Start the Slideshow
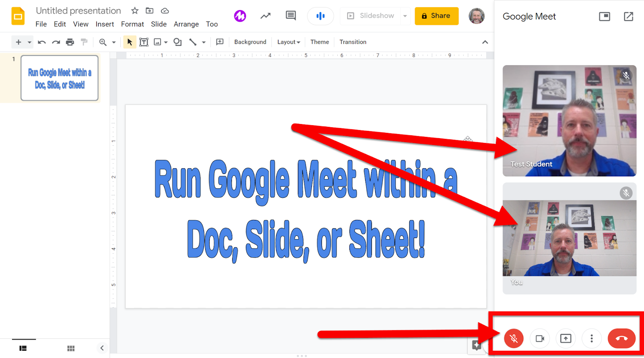The height and width of the screenshot is (358, 644). pos(370,16)
